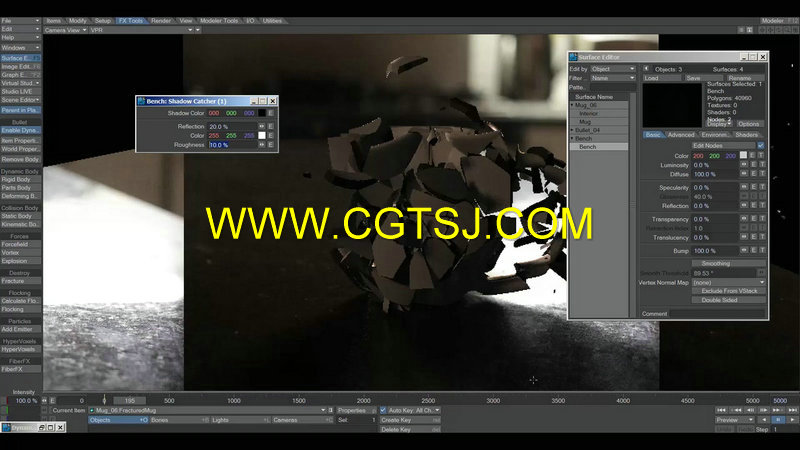Toggle Edit Nodes enable checkbox
The width and height of the screenshot is (800, 450).
pyautogui.click(x=761, y=145)
